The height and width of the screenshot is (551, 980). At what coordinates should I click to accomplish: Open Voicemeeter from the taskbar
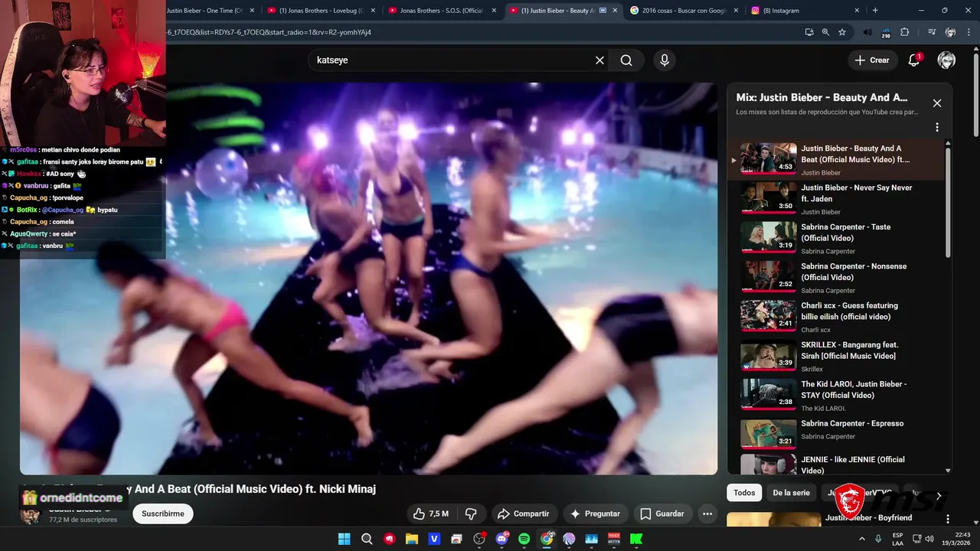point(613,539)
